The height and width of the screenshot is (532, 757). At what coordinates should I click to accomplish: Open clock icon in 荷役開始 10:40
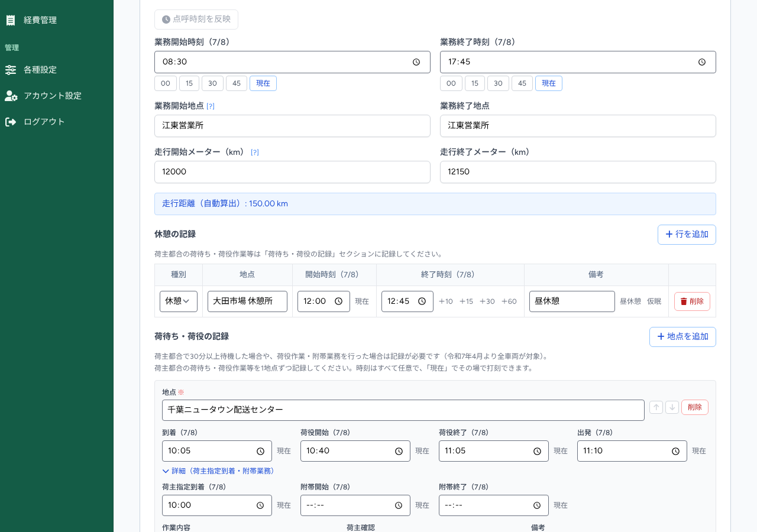[x=399, y=451]
